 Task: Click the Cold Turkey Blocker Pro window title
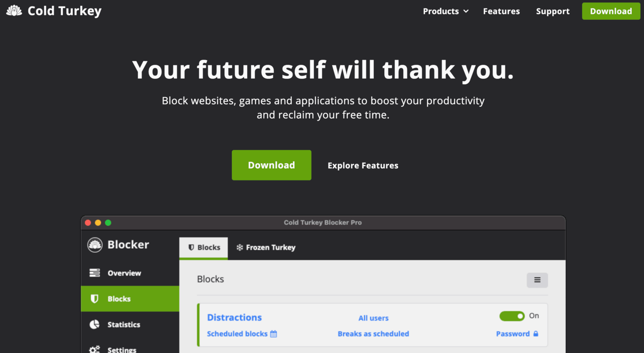322,222
